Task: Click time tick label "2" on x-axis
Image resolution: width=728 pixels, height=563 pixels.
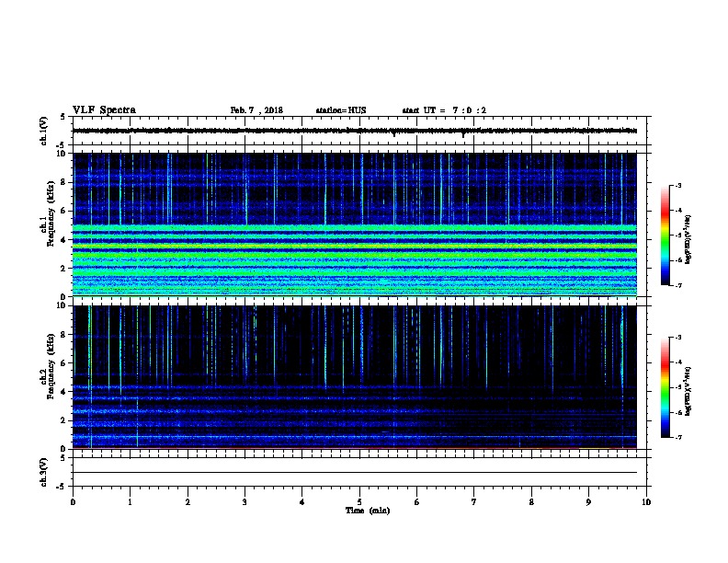Action: 188,502
